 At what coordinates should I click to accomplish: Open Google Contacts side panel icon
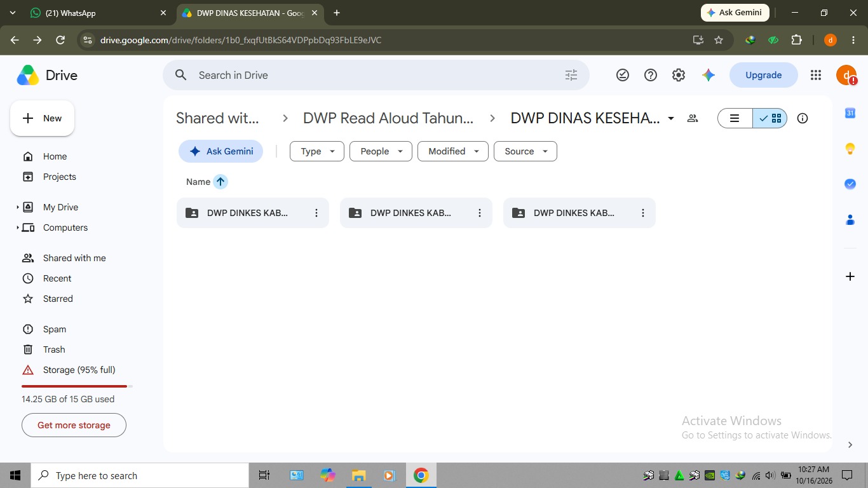850,220
